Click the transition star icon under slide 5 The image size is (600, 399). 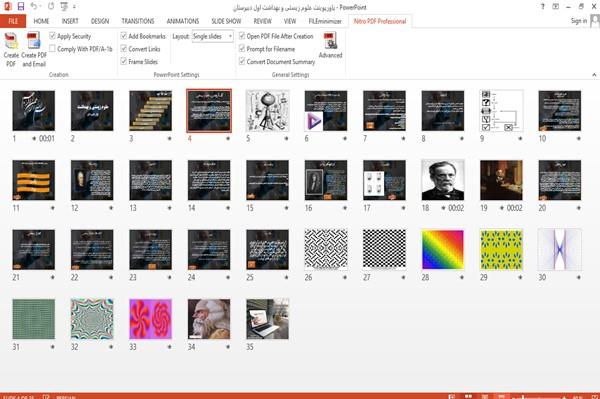286,138
